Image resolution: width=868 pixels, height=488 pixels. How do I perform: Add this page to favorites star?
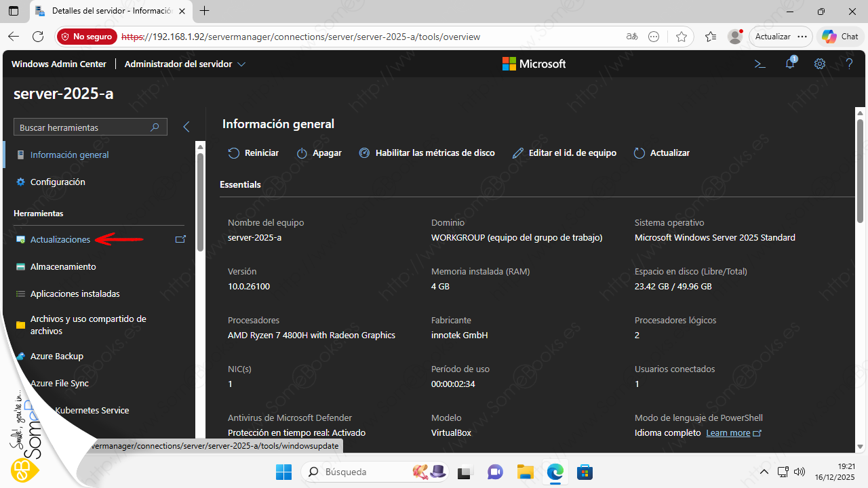click(682, 37)
